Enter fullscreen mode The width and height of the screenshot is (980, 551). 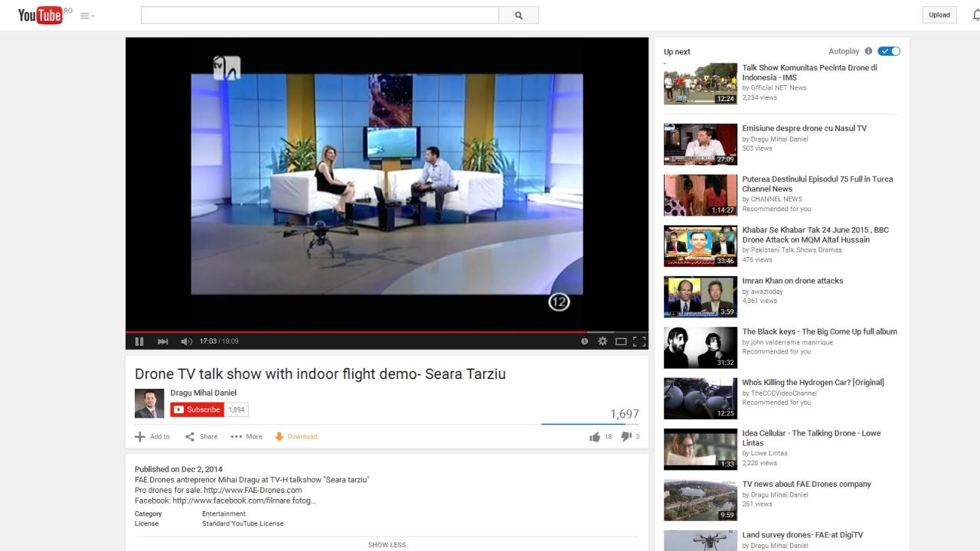pos(639,341)
